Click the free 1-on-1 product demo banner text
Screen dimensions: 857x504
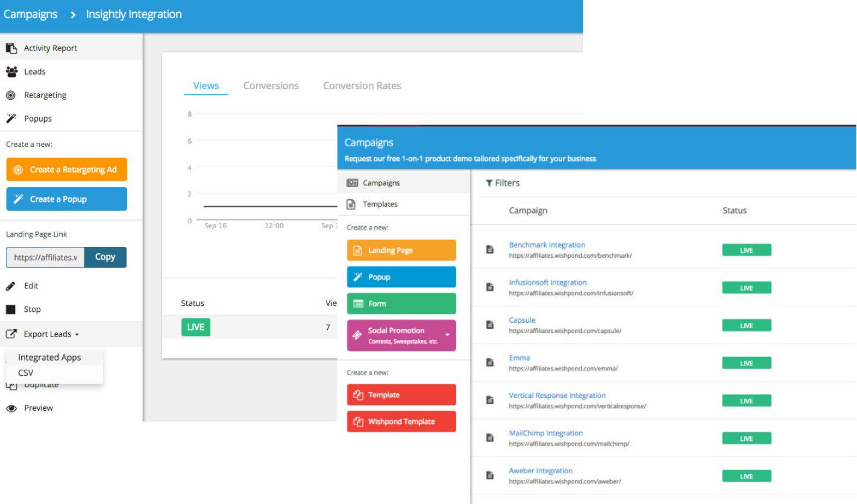[470, 159]
